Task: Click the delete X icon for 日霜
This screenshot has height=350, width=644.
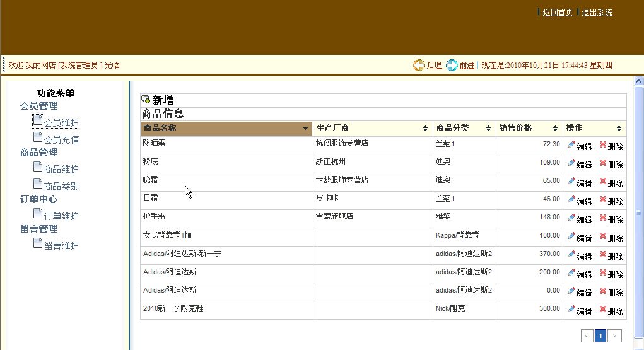Action: pos(603,199)
